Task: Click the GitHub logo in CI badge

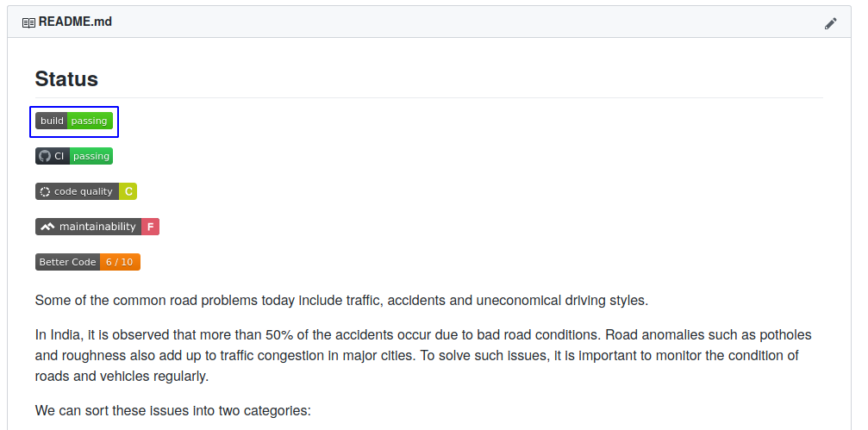Action: tap(45, 156)
